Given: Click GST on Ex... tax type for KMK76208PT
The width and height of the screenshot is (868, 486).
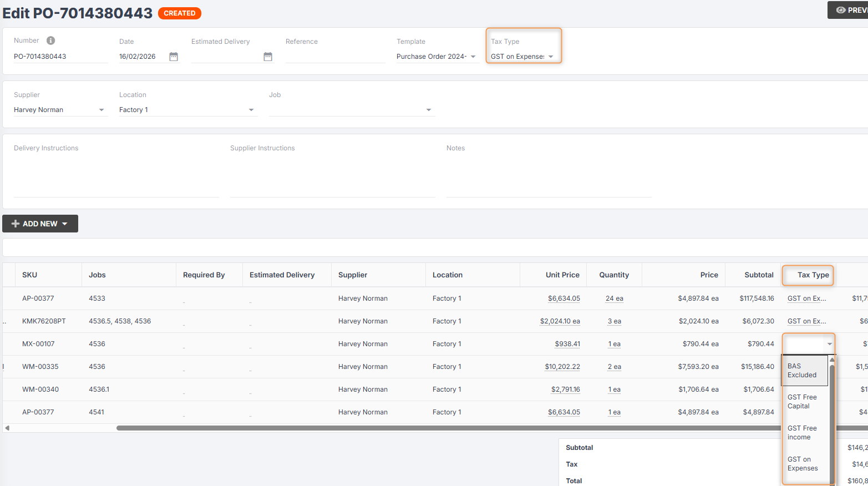Looking at the screenshot, I should pyautogui.click(x=807, y=321).
